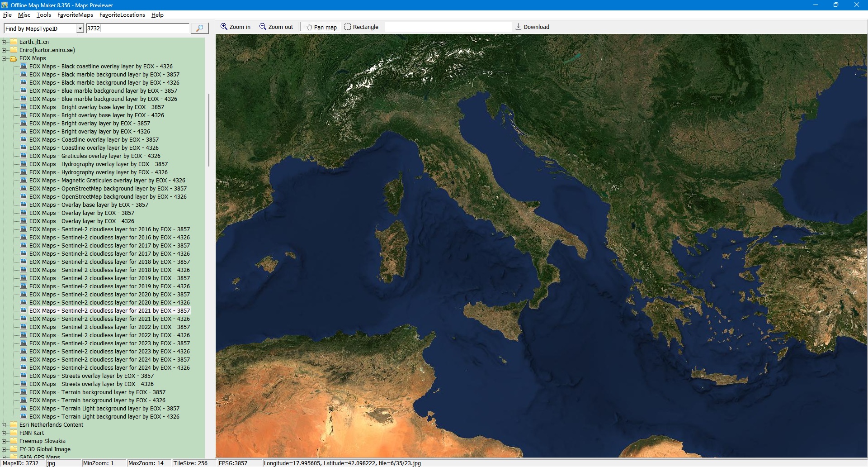Click the search text field containing 3732
The width and height of the screenshot is (868, 467).
137,29
